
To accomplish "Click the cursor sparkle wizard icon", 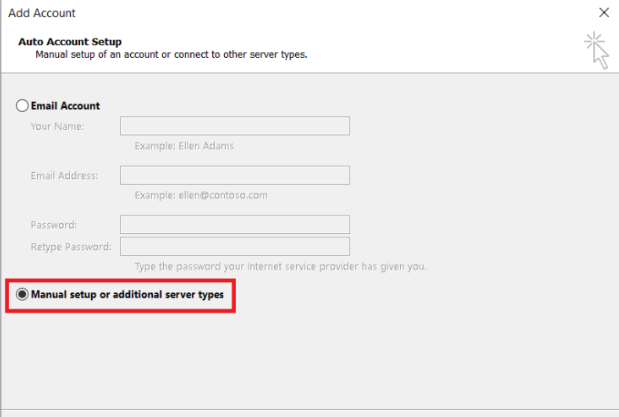I will point(597,51).
